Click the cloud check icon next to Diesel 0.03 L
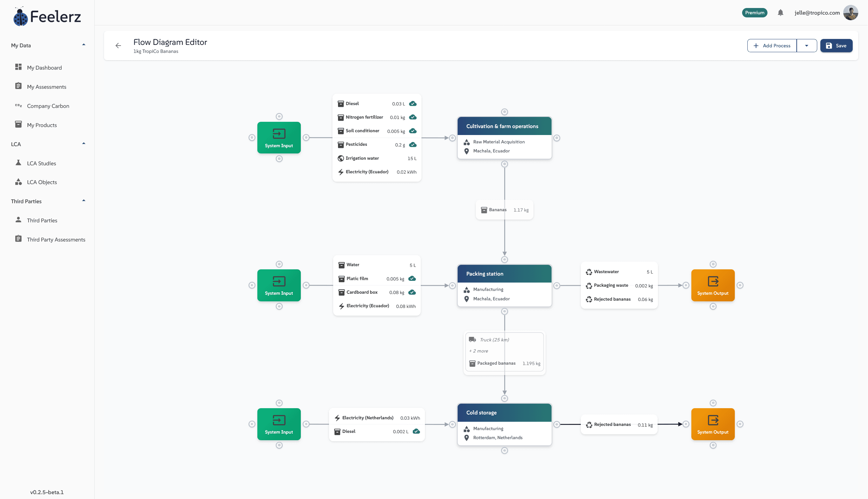Image resolution: width=868 pixels, height=499 pixels. [x=413, y=104]
